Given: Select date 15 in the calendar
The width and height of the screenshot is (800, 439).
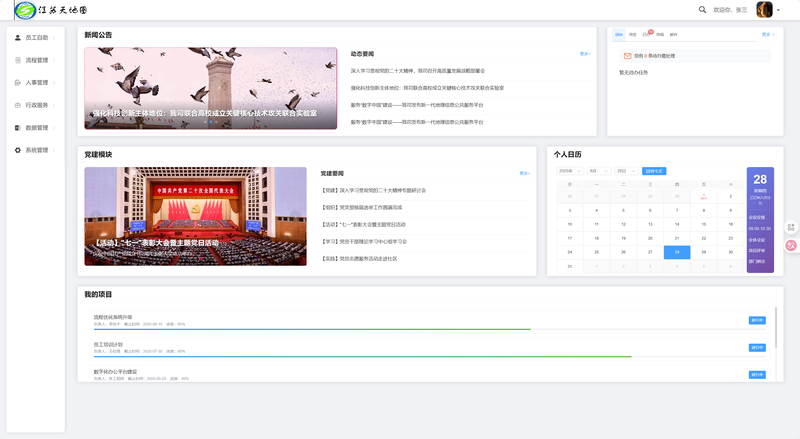Looking at the screenshot, I should [x=704, y=224].
